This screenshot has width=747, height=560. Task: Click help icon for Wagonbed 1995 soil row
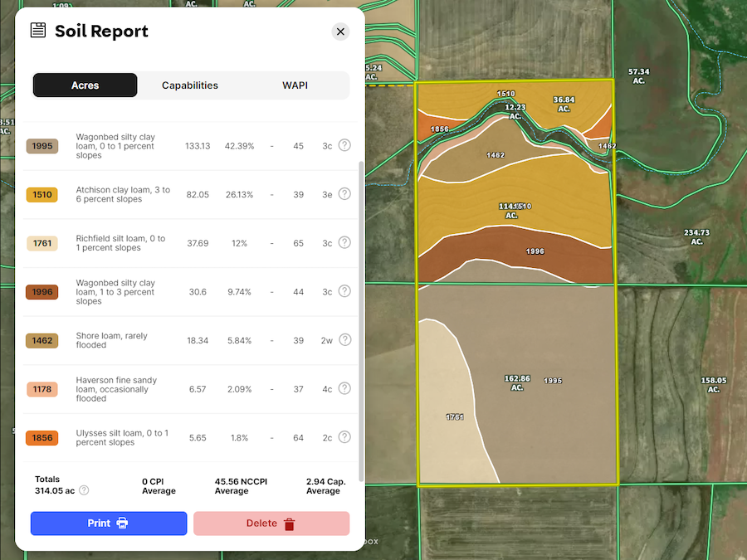(x=344, y=146)
